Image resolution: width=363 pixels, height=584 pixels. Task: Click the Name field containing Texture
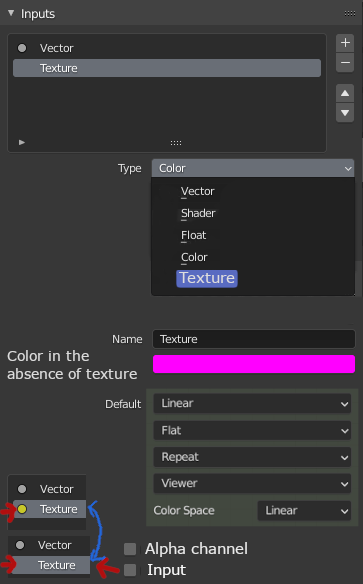(254, 339)
